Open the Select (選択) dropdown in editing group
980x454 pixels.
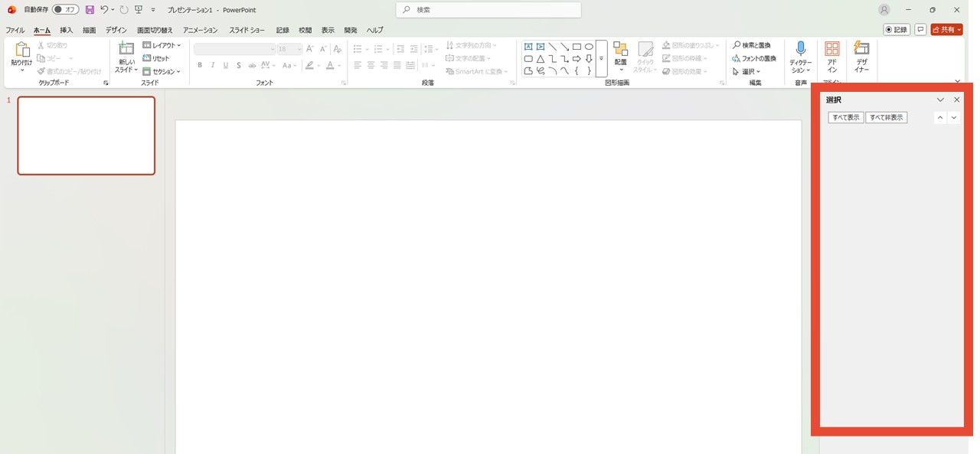(x=746, y=71)
